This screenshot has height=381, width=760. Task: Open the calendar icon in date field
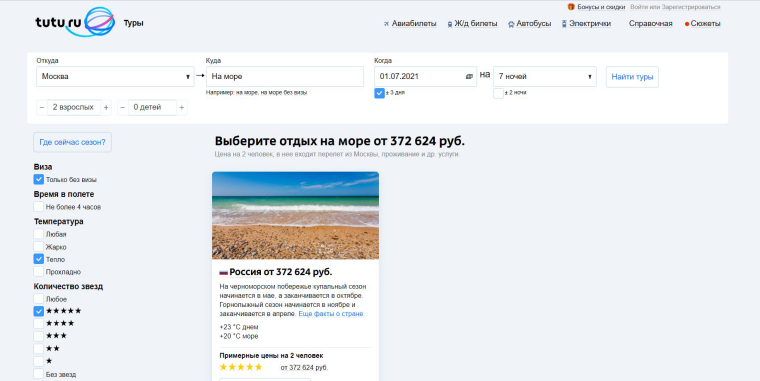(469, 77)
